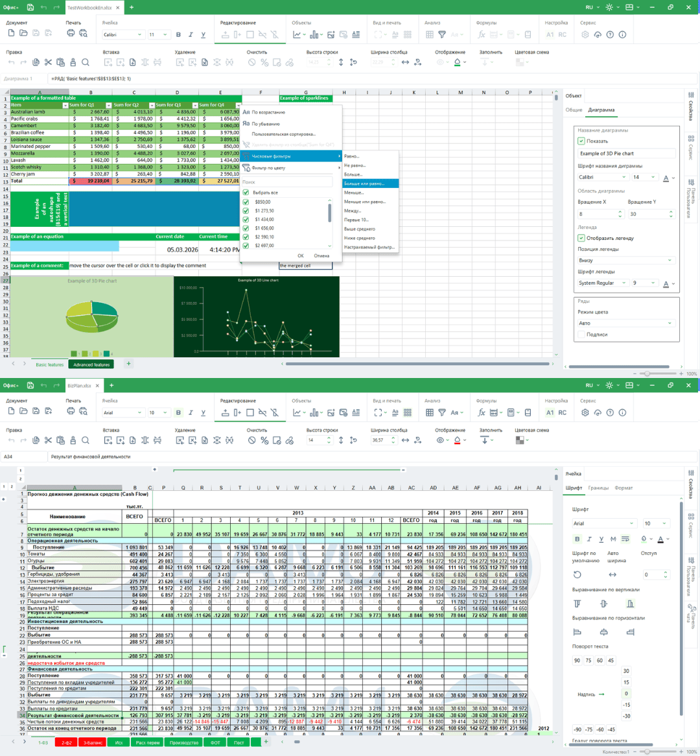This screenshot has width=700, height=756.
Task: Click the chart title field 'Example of 3D Pie chart'
Action: click(626, 154)
